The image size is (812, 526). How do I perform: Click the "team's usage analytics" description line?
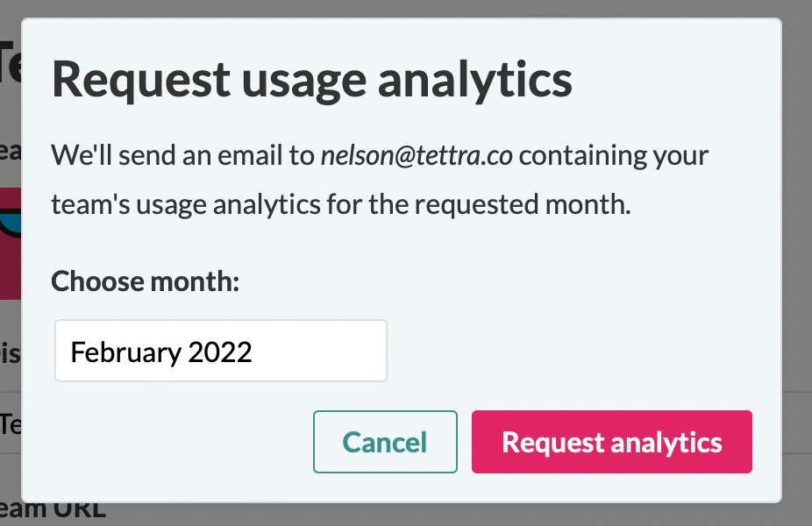coord(340,207)
